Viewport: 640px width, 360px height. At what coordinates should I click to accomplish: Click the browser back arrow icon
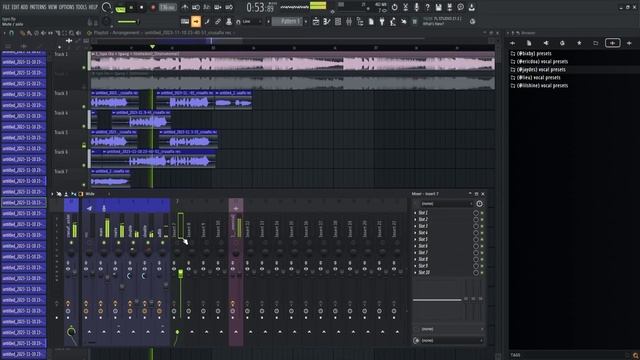tap(513, 43)
